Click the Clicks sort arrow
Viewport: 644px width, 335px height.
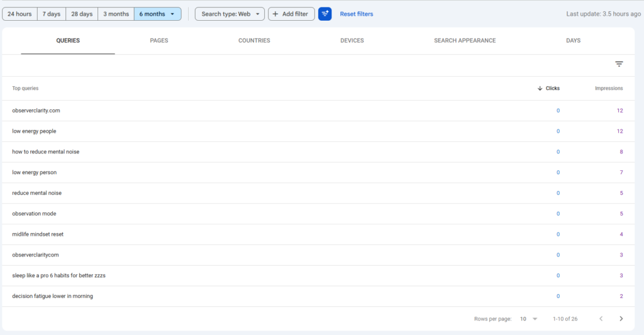coord(540,88)
